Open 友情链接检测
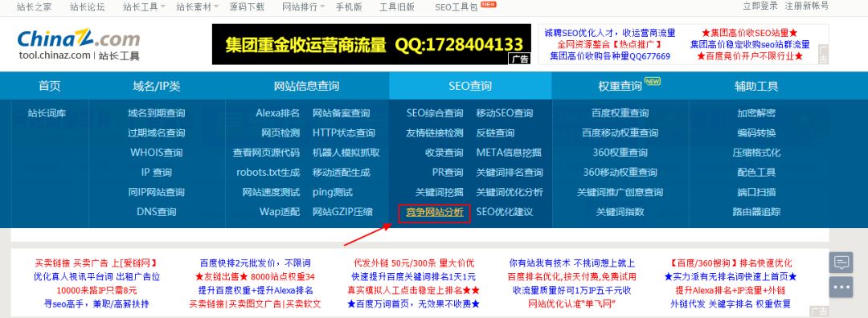 pos(435,132)
